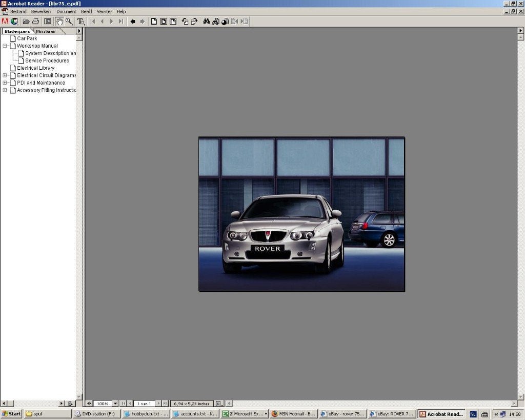This screenshot has width=525, height=420.
Task: Open the Beeld menu
Action: point(86,11)
